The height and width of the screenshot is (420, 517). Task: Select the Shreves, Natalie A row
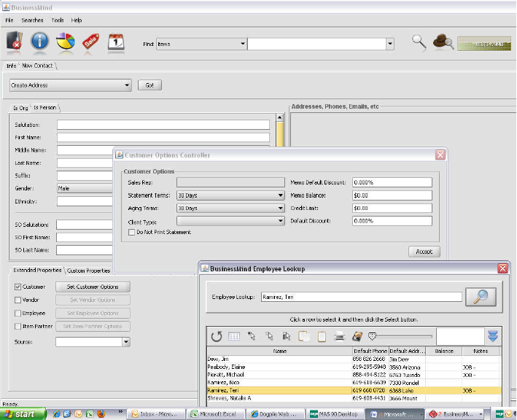pyautogui.click(x=354, y=398)
